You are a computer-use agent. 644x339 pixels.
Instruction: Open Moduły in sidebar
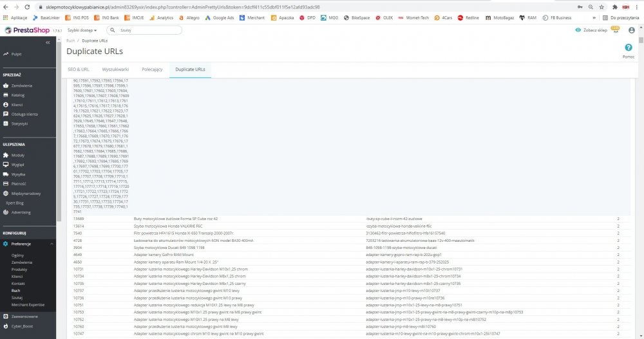click(17, 155)
